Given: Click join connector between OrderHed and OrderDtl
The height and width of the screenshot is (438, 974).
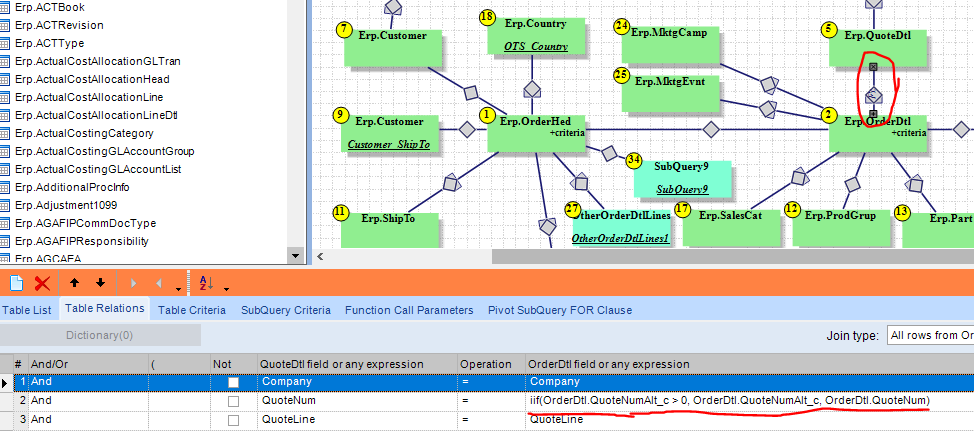Looking at the screenshot, I should (x=711, y=130).
